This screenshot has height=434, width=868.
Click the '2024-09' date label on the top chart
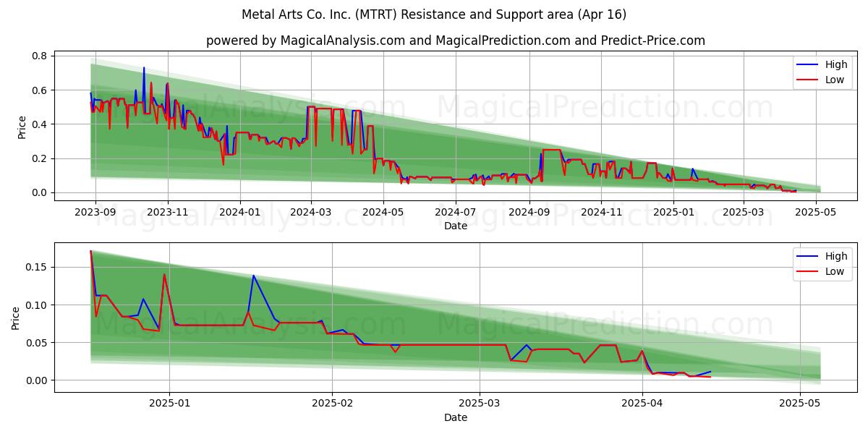pyautogui.click(x=529, y=212)
